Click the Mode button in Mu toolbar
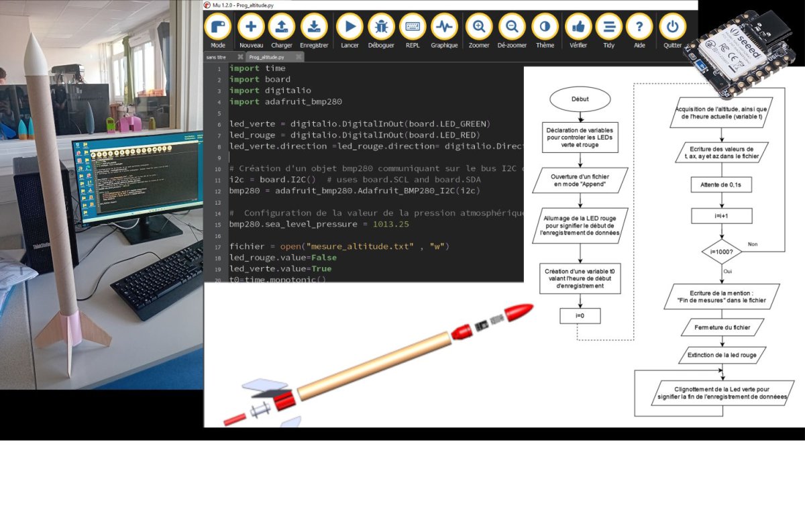Viewport: 805px width, 532px height. click(218, 28)
